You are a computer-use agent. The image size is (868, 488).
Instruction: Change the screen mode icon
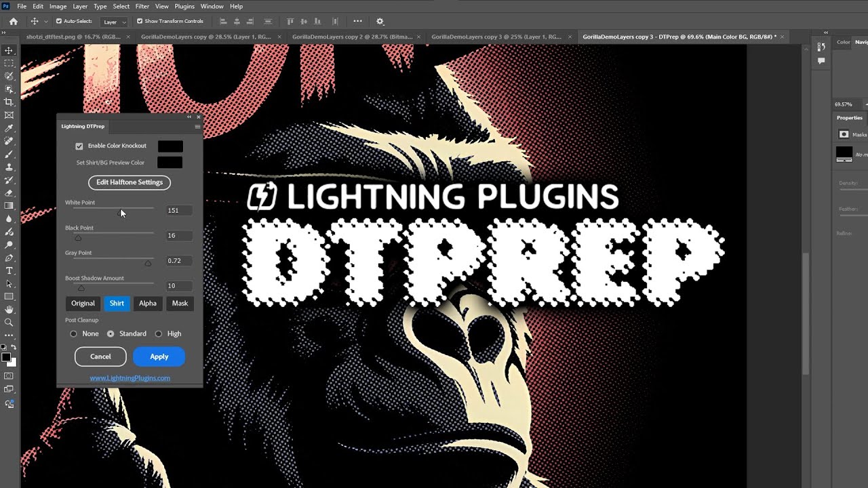9,390
